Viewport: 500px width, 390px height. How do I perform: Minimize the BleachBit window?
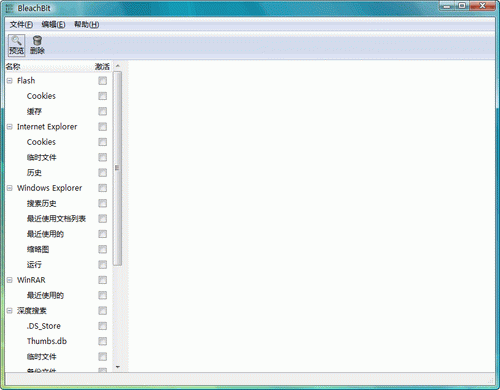pos(447,6)
